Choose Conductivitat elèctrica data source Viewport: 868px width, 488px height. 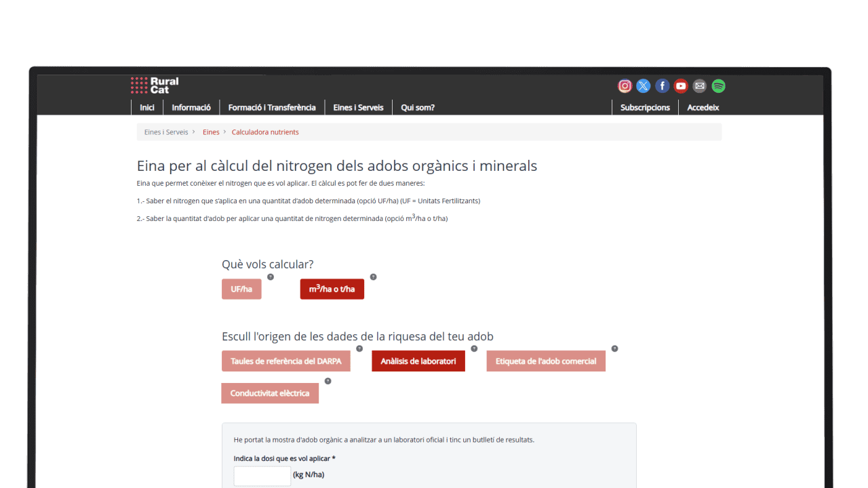click(270, 393)
